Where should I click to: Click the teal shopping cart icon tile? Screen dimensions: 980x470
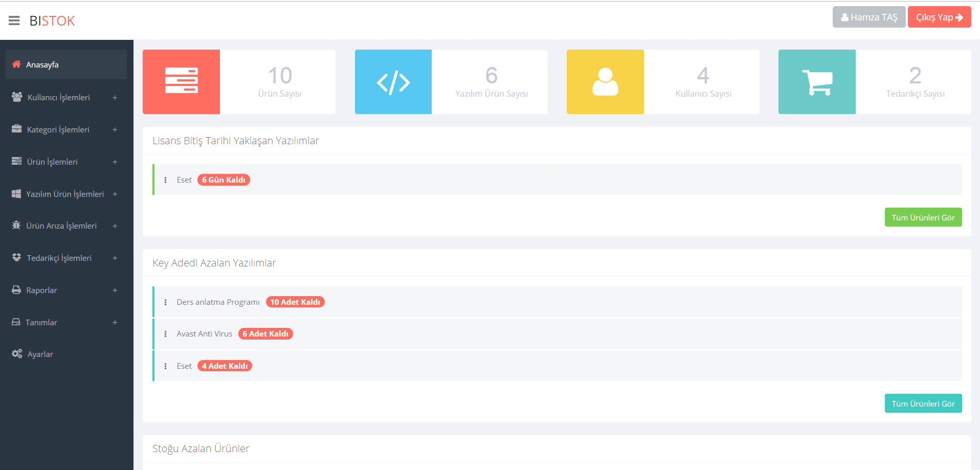pyautogui.click(x=817, y=82)
